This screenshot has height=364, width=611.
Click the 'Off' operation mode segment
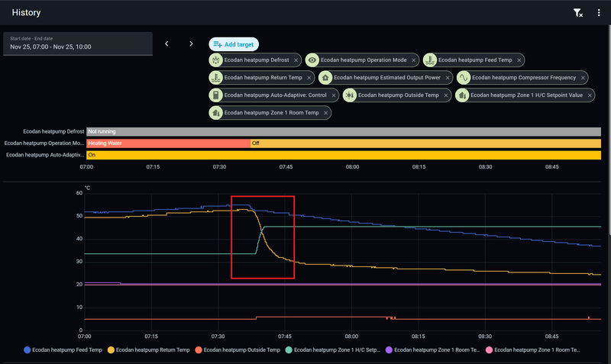(425, 143)
